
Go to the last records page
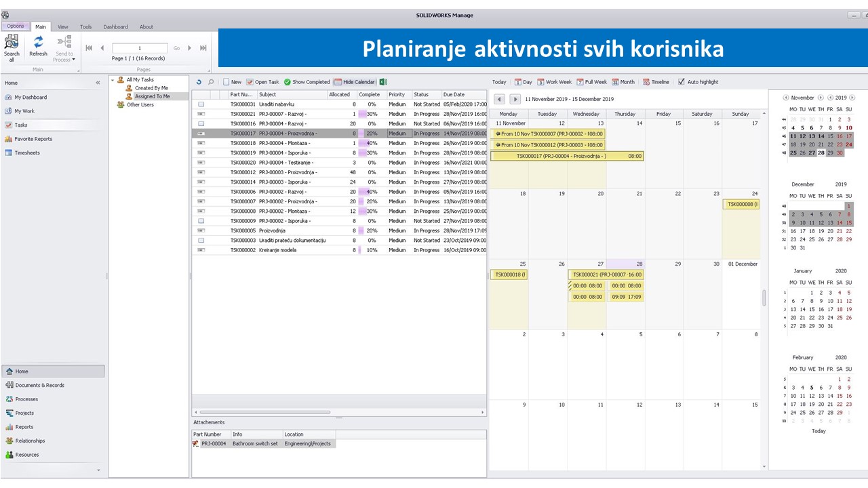coord(203,48)
